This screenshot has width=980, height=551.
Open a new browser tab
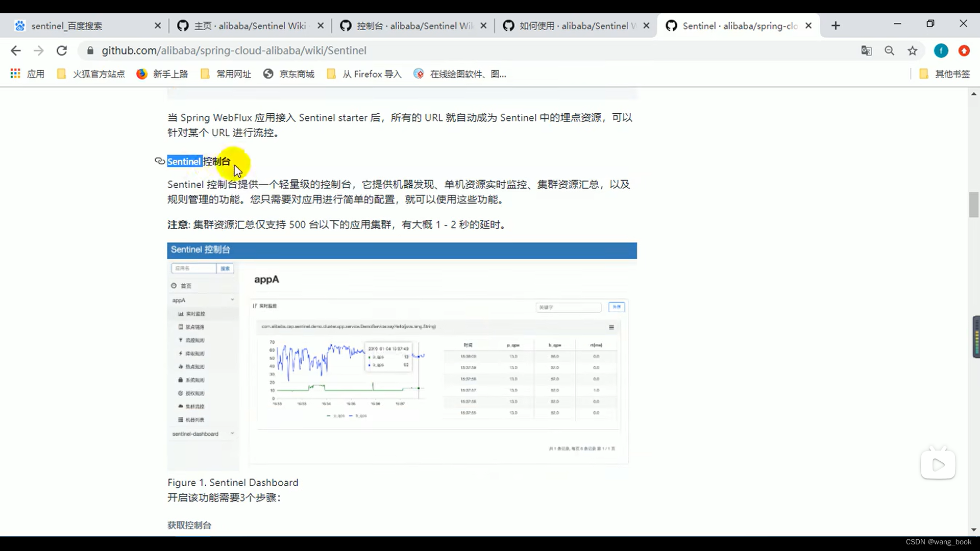pos(836,26)
